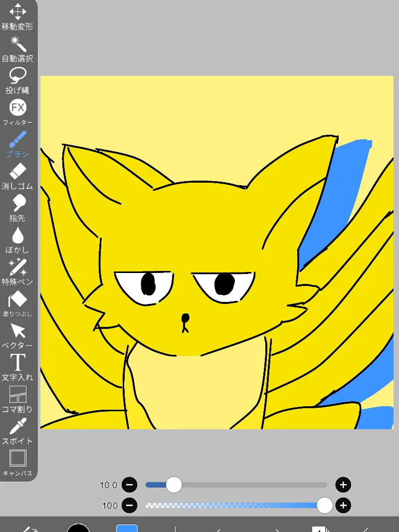Open the キャンバス canvas tool

17,463
